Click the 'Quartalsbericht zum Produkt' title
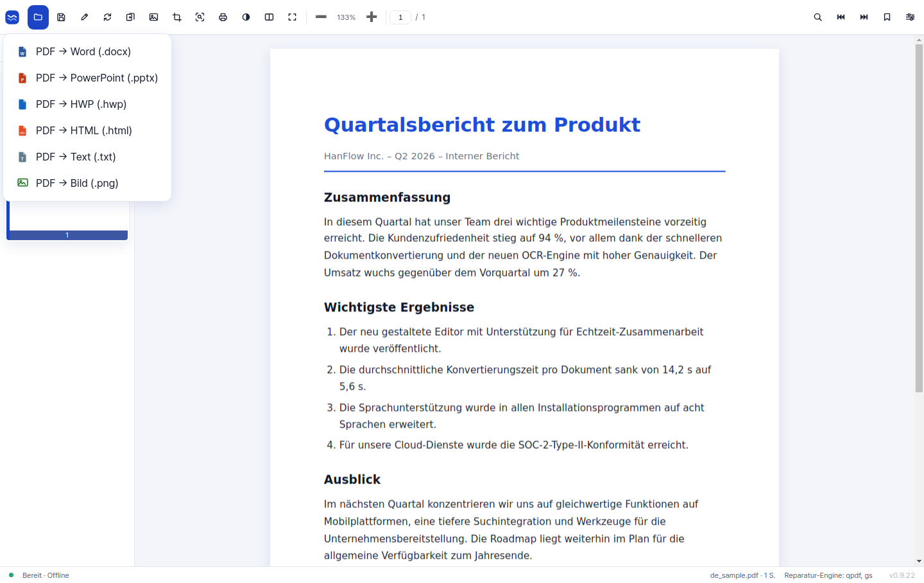 click(x=482, y=125)
